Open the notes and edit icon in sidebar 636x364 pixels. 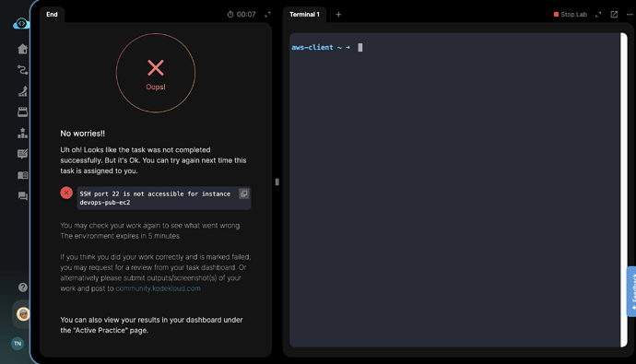pos(22,154)
